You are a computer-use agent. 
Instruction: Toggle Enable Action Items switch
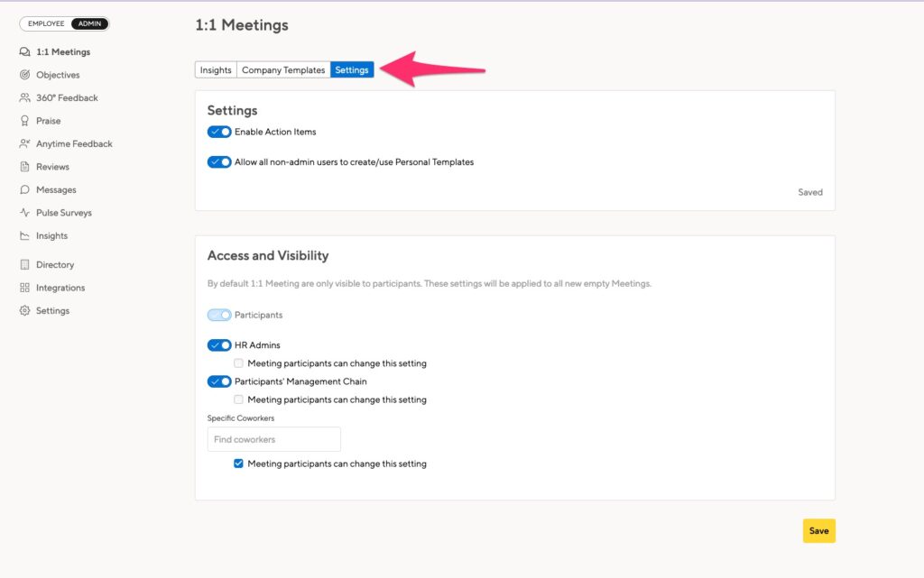pyautogui.click(x=219, y=132)
